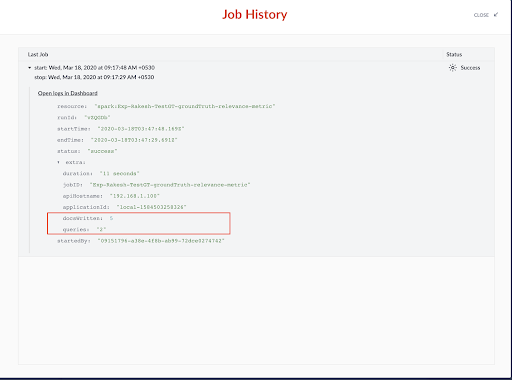Click the applicationId value starting 'local-'
The height and width of the screenshot is (380, 512).
151,207
